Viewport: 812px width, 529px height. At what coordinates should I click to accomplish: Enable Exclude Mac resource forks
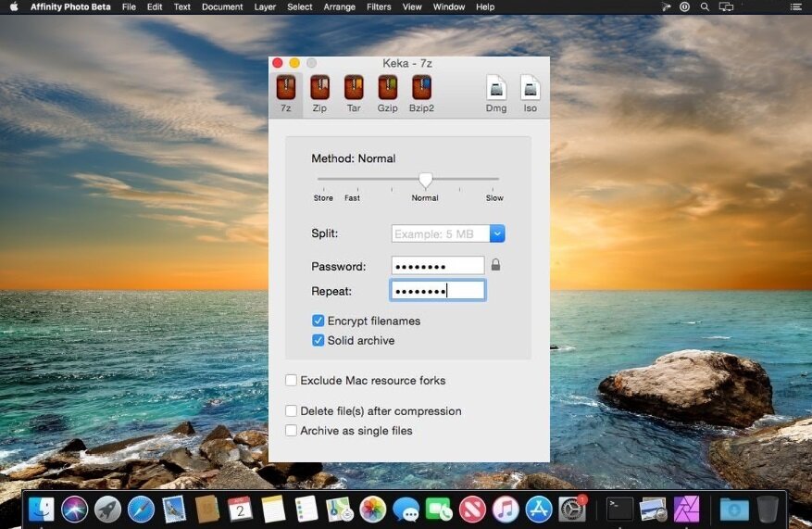coord(291,380)
